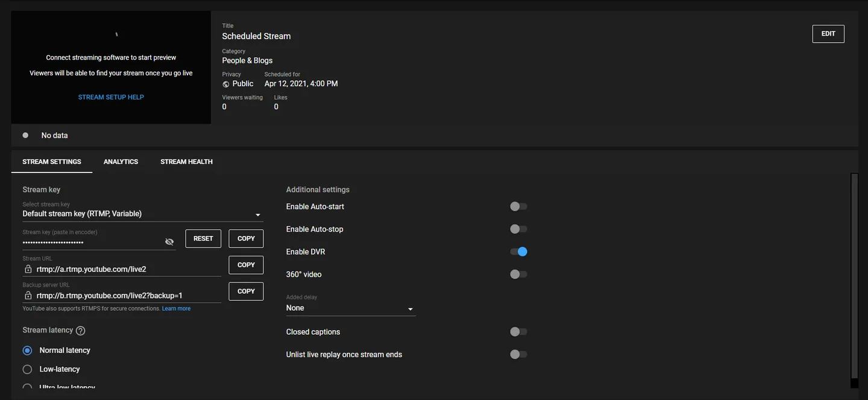The height and width of the screenshot is (400, 868).
Task: Click the Additional settings heading
Action: pyautogui.click(x=318, y=189)
